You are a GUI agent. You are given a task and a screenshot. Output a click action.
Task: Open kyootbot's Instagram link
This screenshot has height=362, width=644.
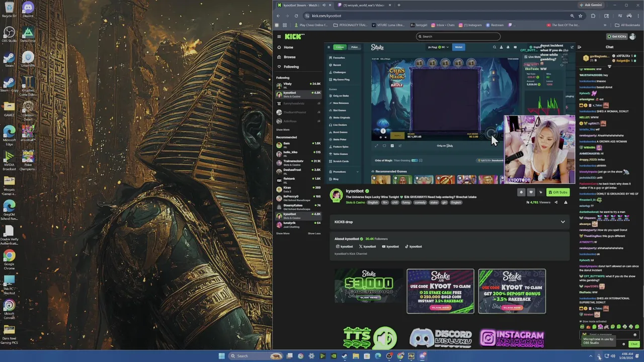click(345, 246)
